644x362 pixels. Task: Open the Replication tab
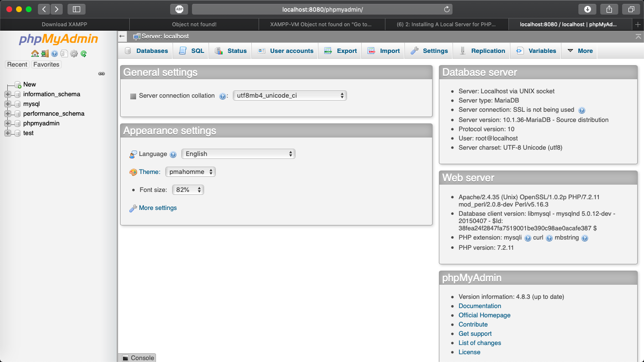click(x=482, y=51)
